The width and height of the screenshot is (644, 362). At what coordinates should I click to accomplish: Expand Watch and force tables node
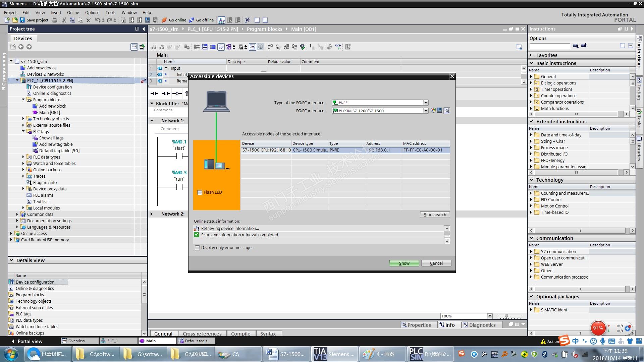click(23, 163)
